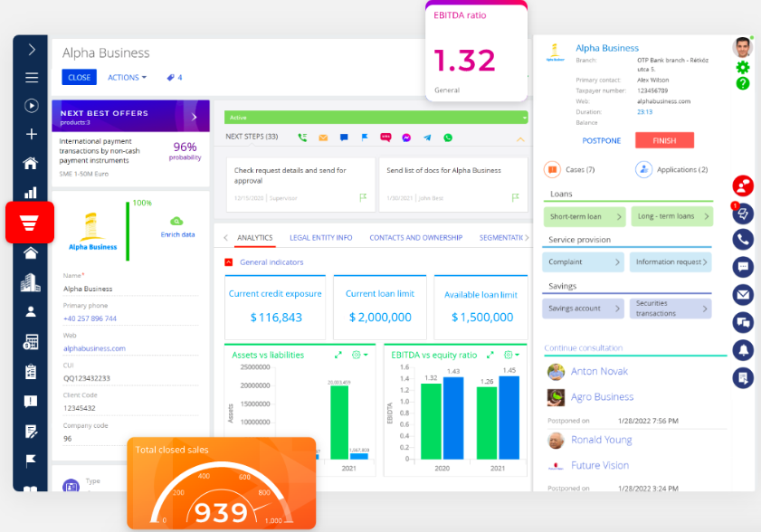Collapse the General indicators section
The width and height of the screenshot is (761, 532).
pyautogui.click(x=229, y=262)
